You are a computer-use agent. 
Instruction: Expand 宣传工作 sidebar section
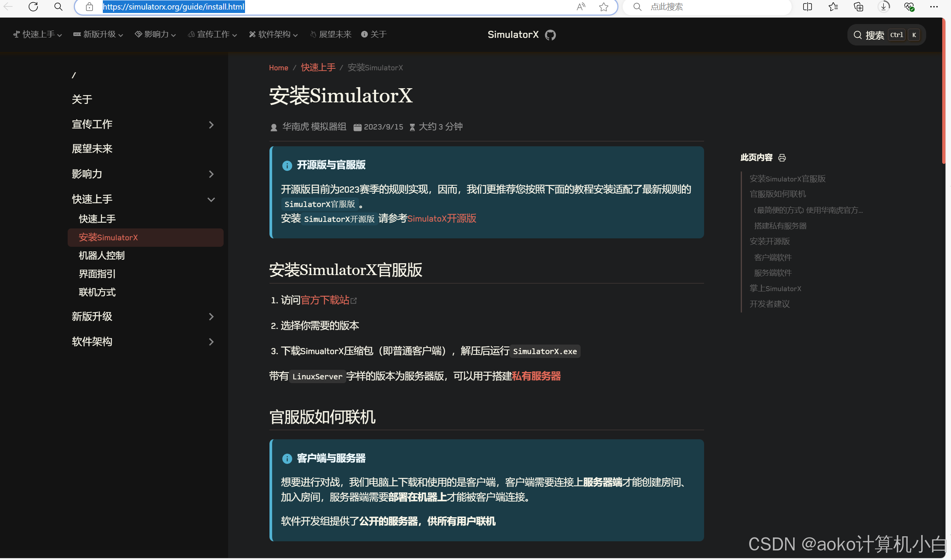click(x=211, y=125)
